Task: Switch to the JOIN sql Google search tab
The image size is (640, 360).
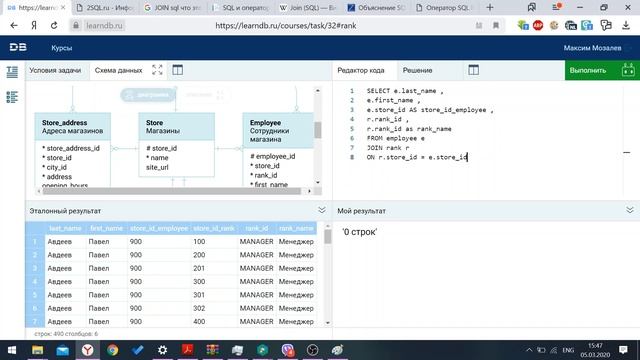Action: 173,7
